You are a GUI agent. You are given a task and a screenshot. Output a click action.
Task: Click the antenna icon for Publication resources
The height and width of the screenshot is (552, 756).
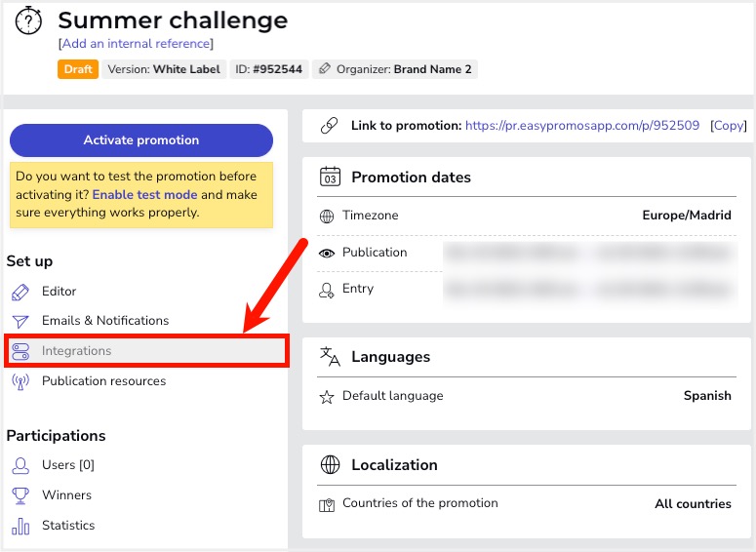point(20,382)
